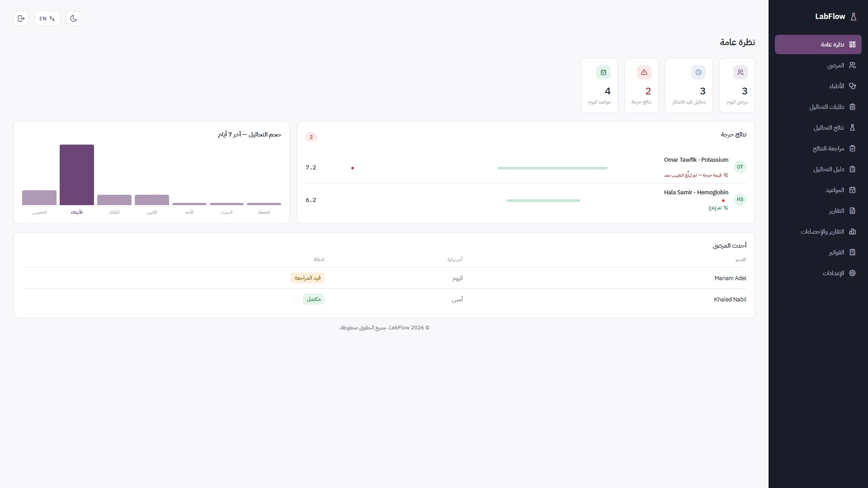Open مراجعة النتائج menu item

[818, 148]
